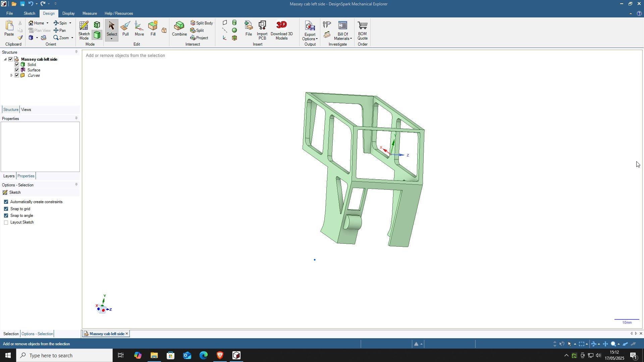
Task: Switch to Sketch Mode
Action: [x=84, y=30]
